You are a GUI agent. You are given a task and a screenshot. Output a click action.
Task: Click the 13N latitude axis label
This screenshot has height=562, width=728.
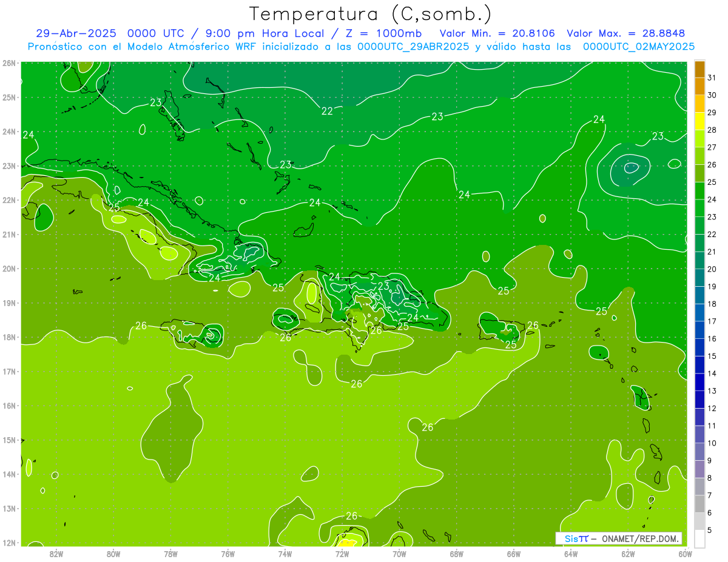[9, 508]
